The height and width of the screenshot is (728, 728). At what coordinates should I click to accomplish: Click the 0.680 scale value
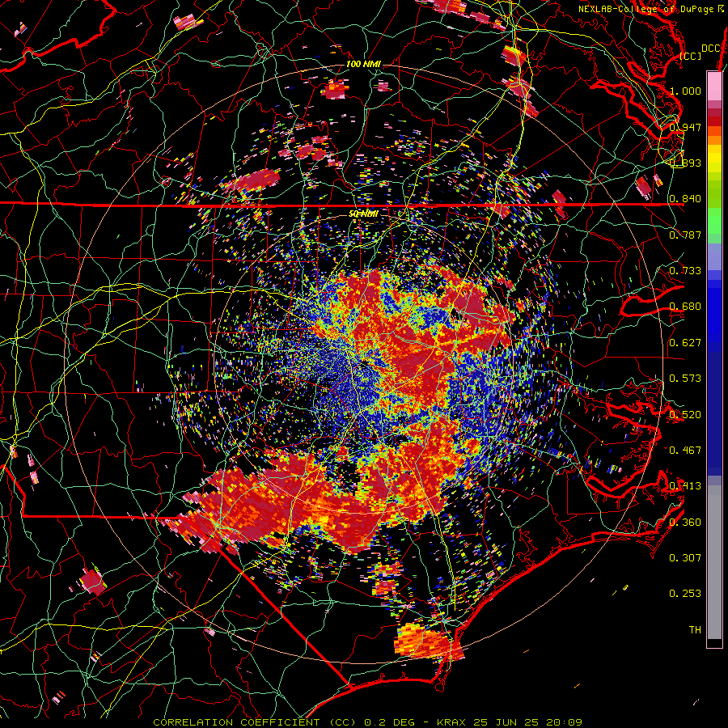(685, 307)
